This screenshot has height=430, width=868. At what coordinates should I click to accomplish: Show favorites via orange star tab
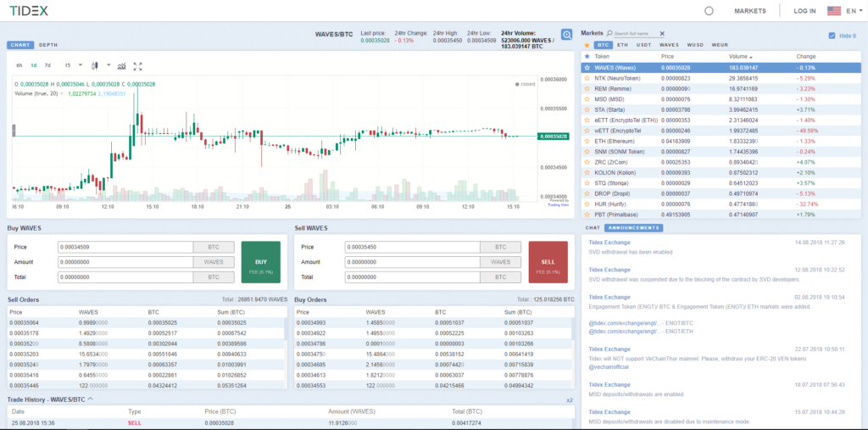587,46
